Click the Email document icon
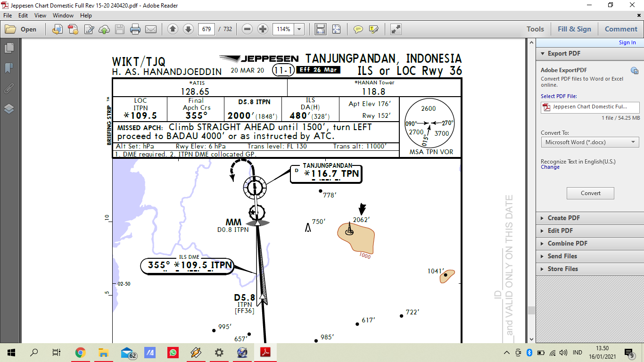The width and height of the screenshot is (644, 362). (151, 29)
